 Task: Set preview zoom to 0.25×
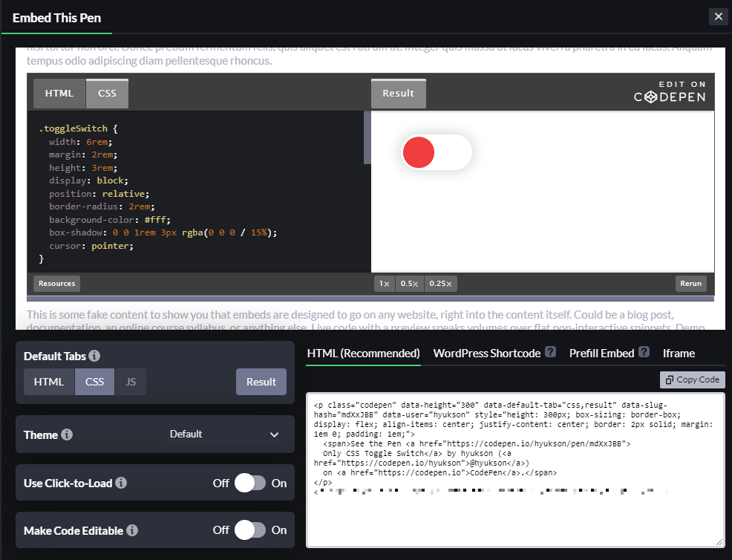440,284
